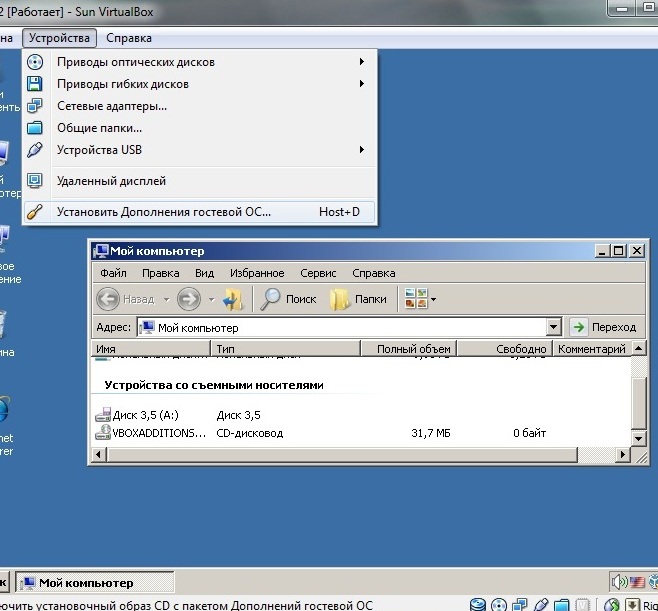Open the Назад history dropdown arrow
Image resolution: width=658 pixels, height=611 pixels.
[167, 300]
